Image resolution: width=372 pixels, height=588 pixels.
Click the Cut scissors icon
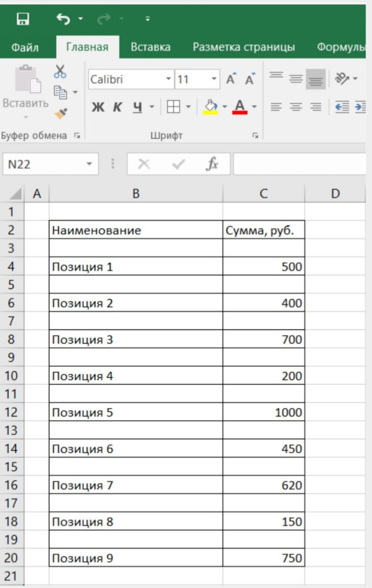click(x=60, y=72)
